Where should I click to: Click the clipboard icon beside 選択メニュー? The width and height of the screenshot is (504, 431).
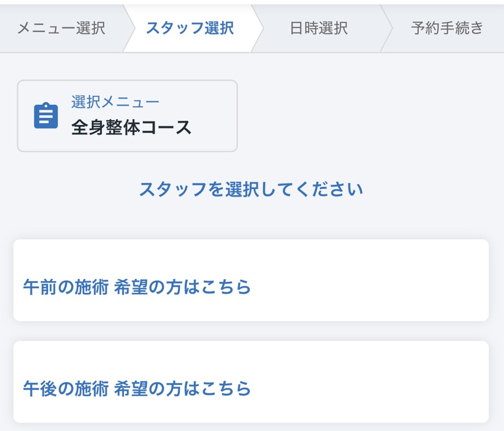[x=46, y=116]
